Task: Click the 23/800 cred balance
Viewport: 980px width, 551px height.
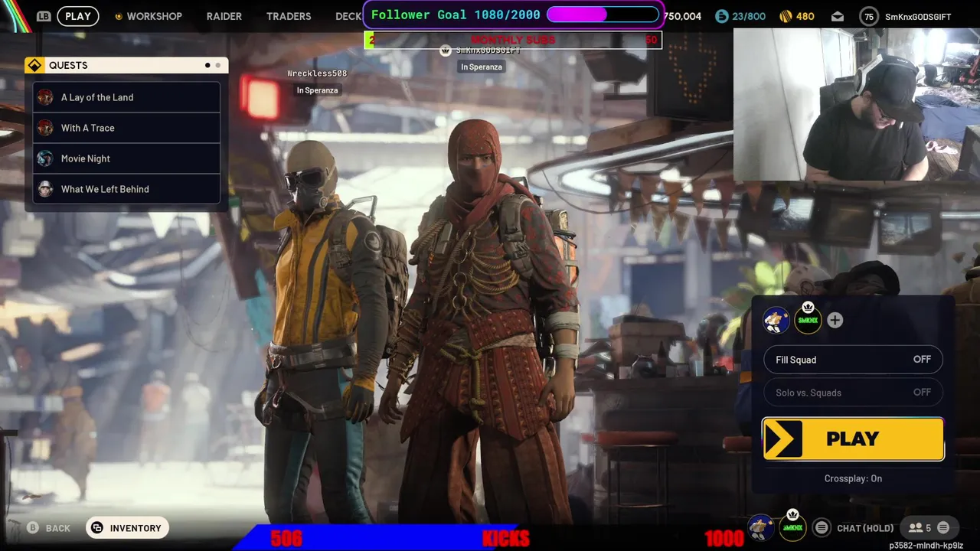Action: 749,16
